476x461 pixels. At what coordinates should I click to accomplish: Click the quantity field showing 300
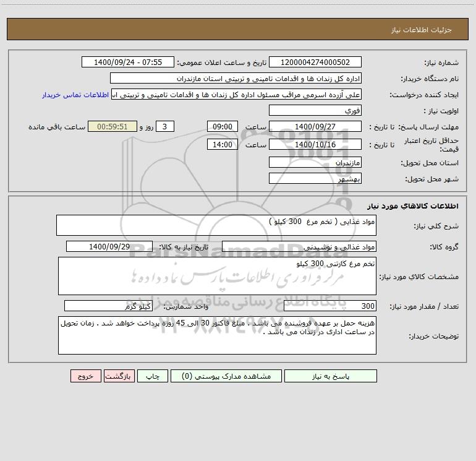(330, 306)
